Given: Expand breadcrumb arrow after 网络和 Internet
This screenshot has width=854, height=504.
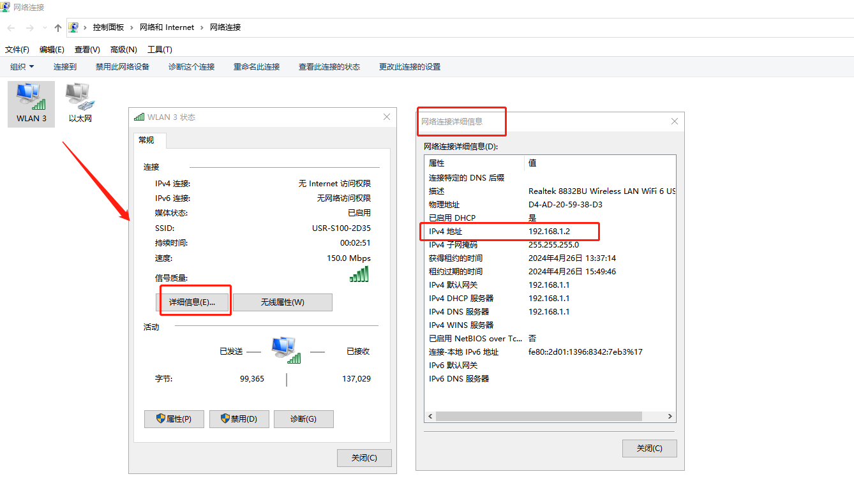Looking at the screenshot, I should point(202,27).
